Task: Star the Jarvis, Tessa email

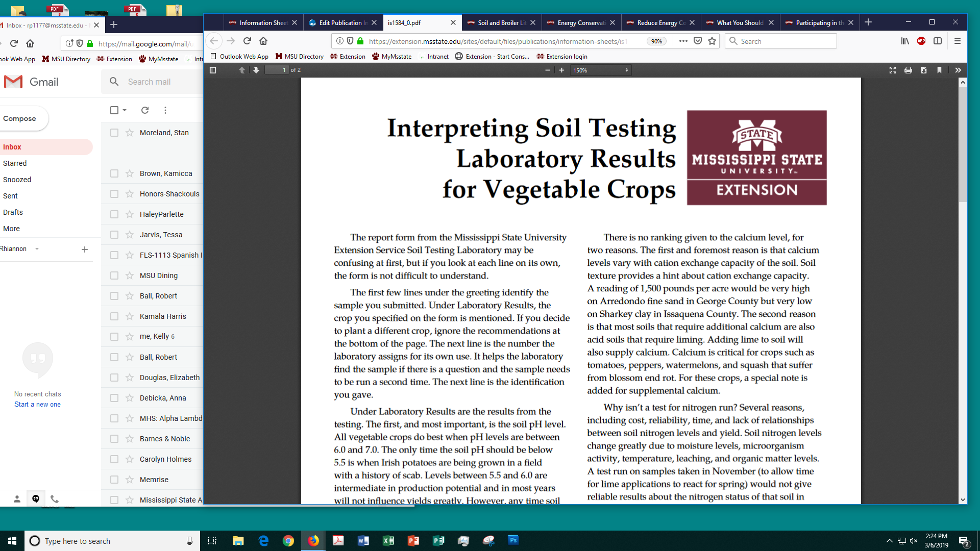Action: [x=130, y=235]
